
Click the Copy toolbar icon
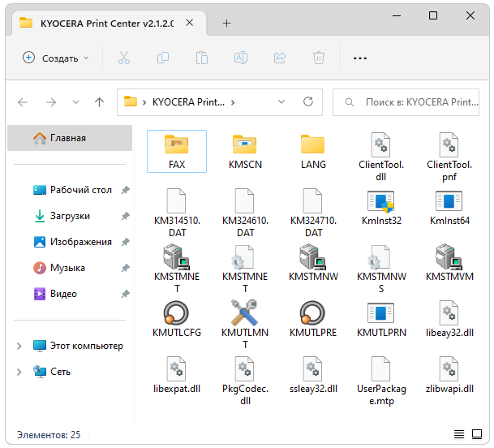point(163,58)
